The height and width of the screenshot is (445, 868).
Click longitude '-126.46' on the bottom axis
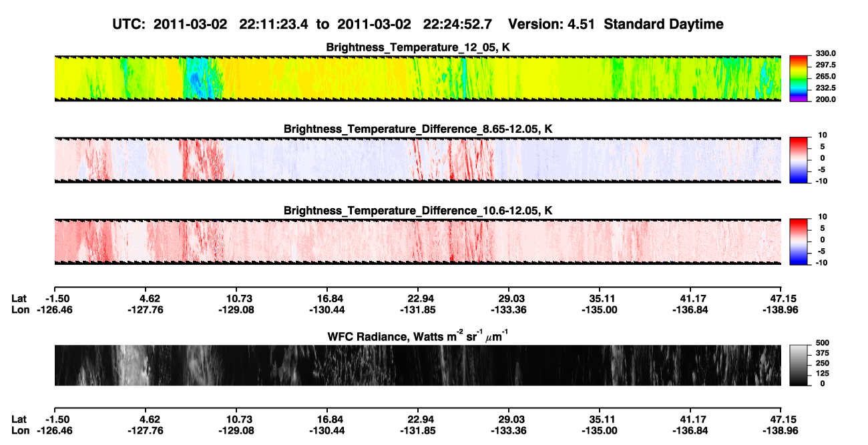[55, 430]
